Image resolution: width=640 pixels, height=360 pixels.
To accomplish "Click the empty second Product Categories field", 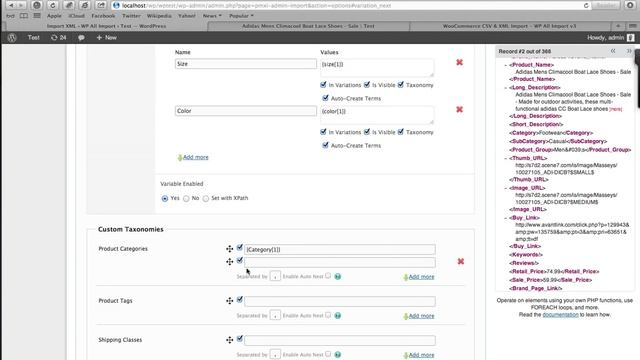I will (340, 262).
